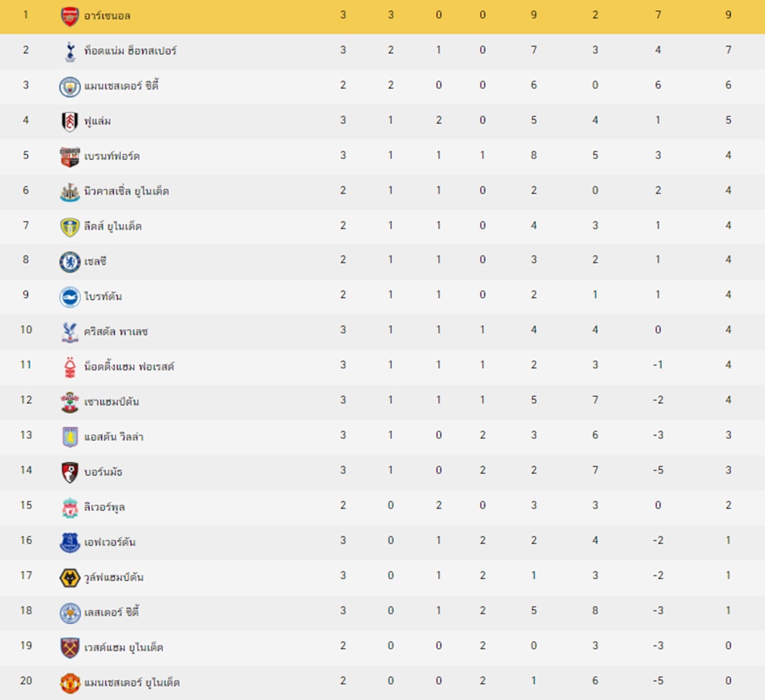Click the Brighton seagull crest

pyautogui.click(x=70, y=297)
